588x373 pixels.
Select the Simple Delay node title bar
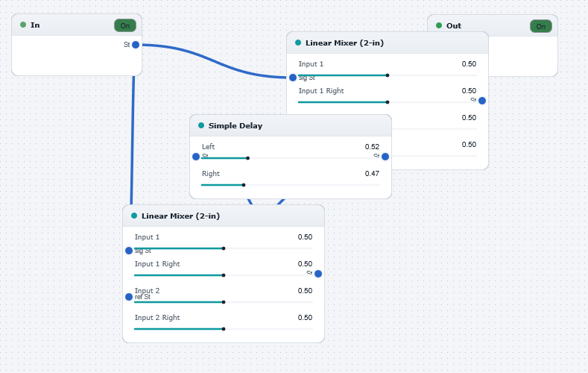(291, 126)
